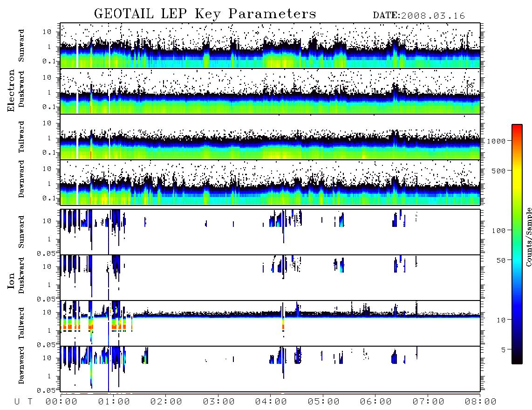Click the Ion Duskward spectrogram panel
This screenshot has width=532, height=410.
pos(270,278)
